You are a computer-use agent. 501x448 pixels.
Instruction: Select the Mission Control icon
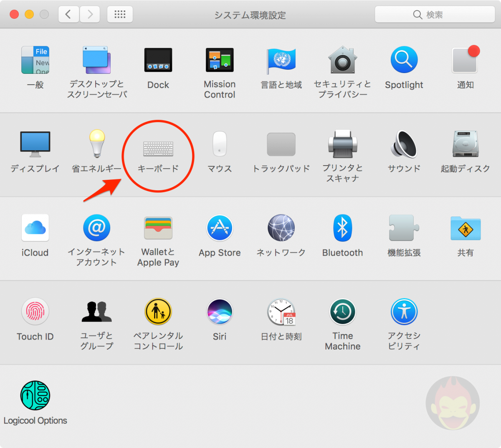(220, 59)
